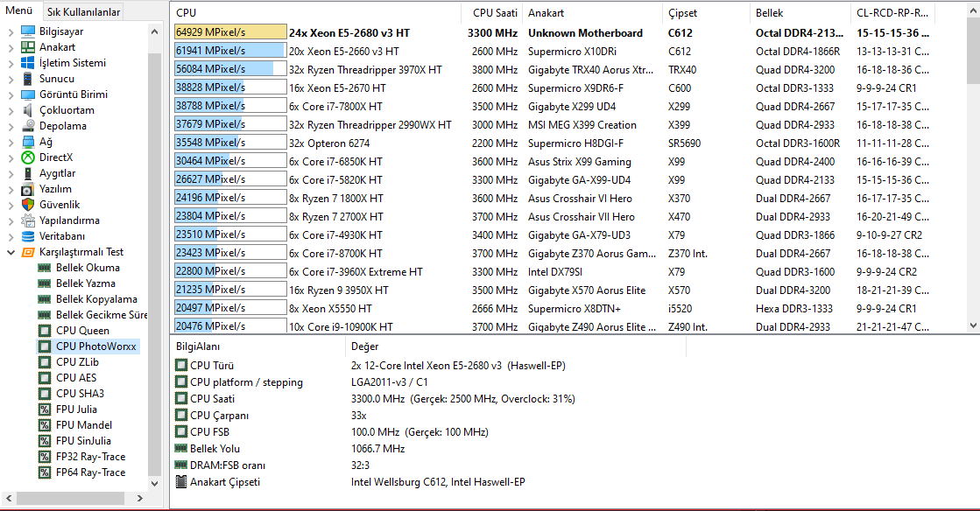Viewport: 980px width, 511px height.
Task: Expand the Güvenlik tree node
Action: pos(11,204)
